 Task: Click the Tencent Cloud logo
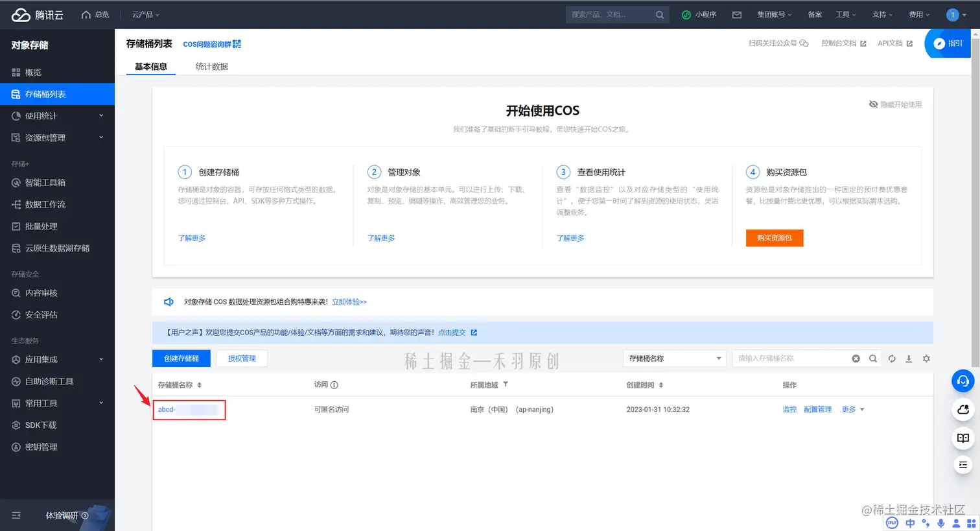click(x=38, y=14)
